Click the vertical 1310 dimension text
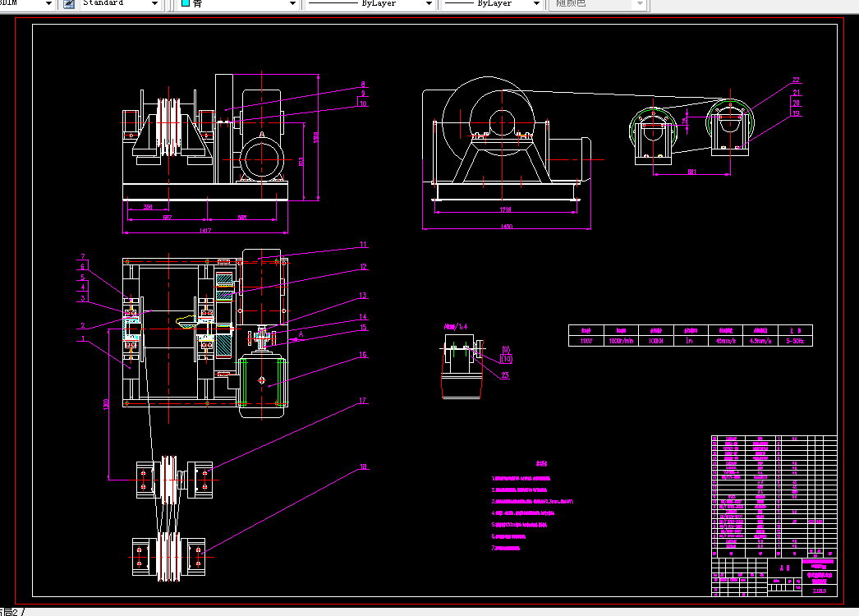 pyautogui.click(x=106, y=404)
